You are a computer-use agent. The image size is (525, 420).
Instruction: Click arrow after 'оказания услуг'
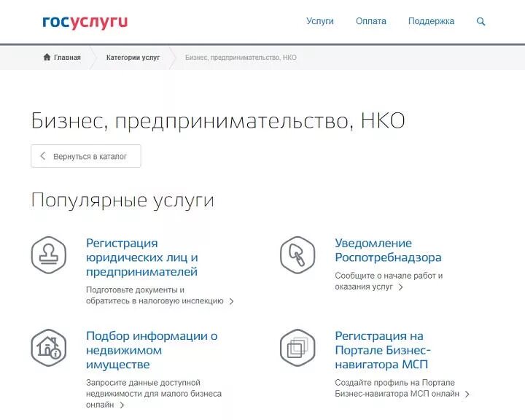coord(400,287)
